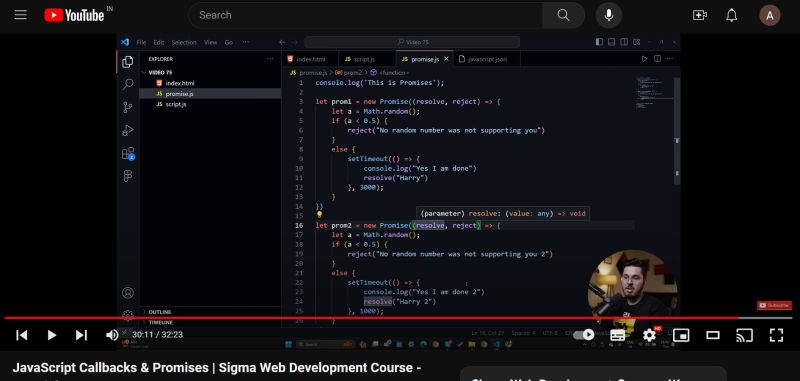Toggle VS Code secondary sidebar layout
Viewport: 800px width, 381px height.
pos(624,42)
